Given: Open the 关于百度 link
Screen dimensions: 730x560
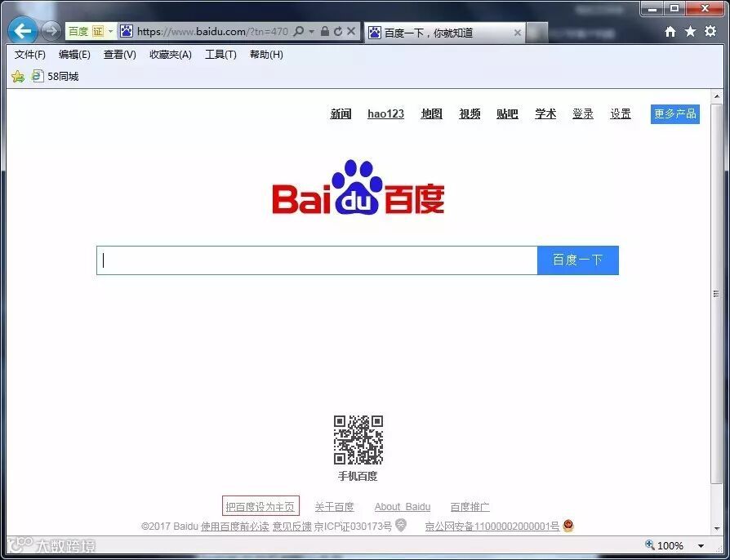Looking at the screenshot, I should (x=334, y=506).
